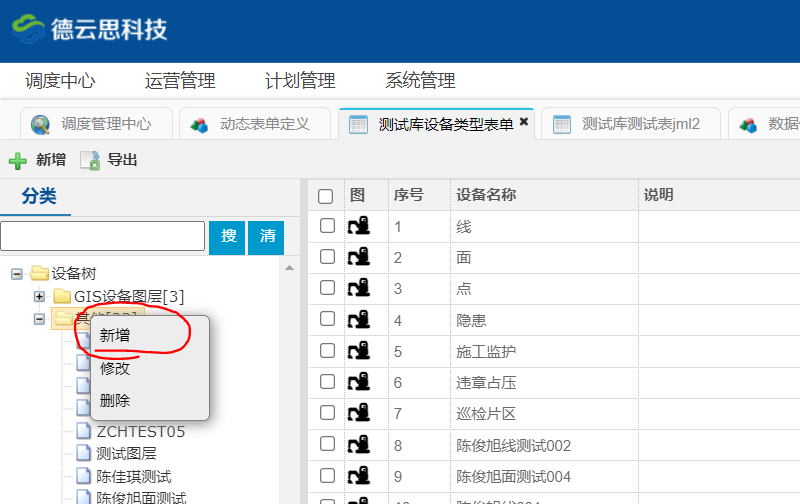Collapse the expanded folder under GIS设备图层
Viewport: 800px width, 504px height.
coord(39,319)
